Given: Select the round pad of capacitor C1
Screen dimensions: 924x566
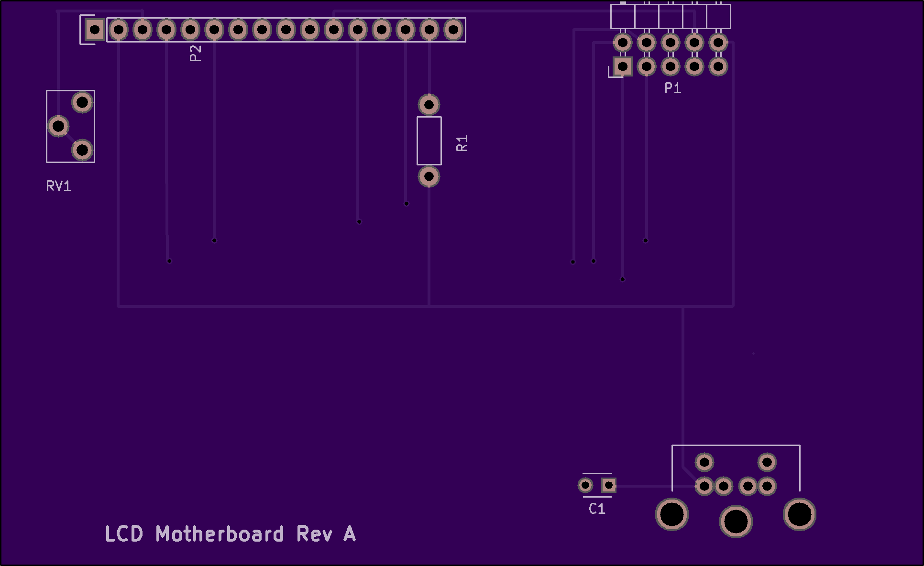Looking at the screenshot, I should tap(585, 486).
